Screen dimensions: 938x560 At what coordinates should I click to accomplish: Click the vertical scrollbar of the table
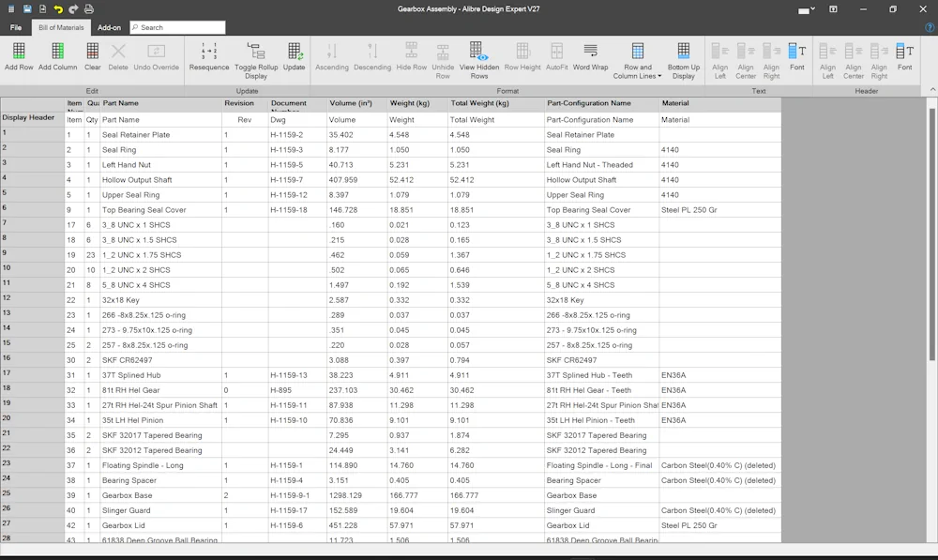(x=932, y=234)
